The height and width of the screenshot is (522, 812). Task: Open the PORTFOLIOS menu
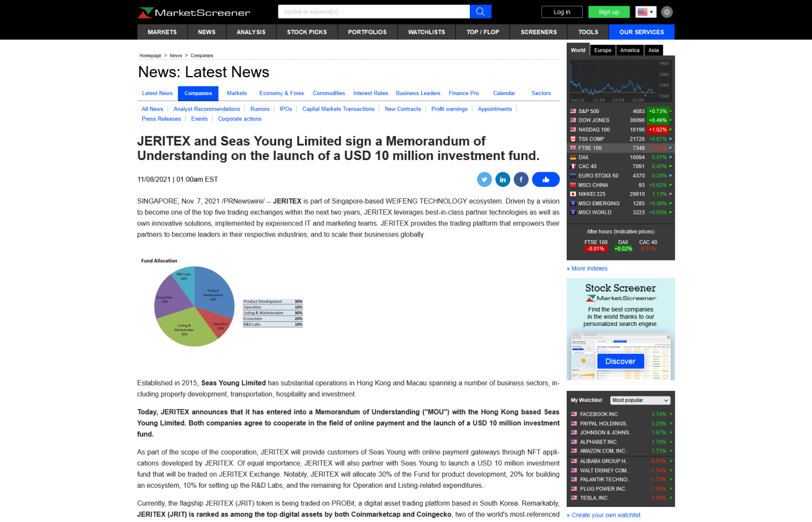pos(367,32)
